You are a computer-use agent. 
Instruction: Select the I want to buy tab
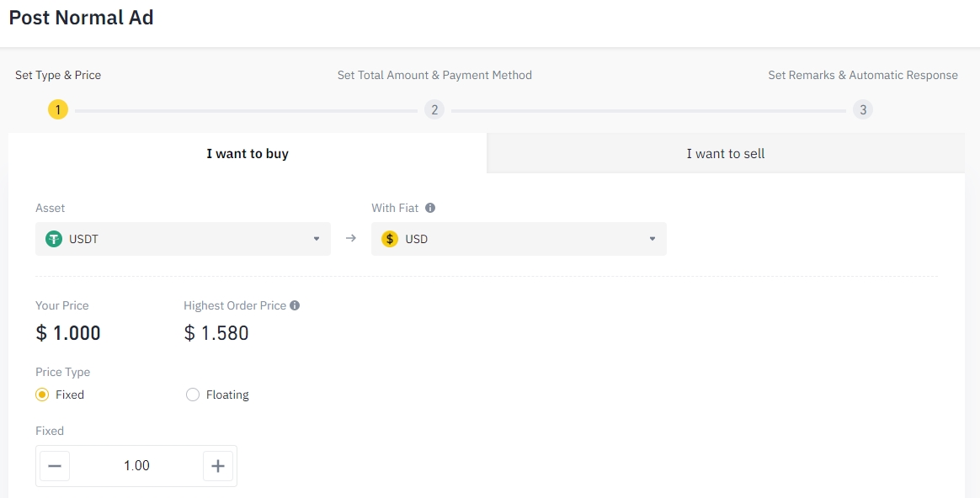tap(248, 153)
